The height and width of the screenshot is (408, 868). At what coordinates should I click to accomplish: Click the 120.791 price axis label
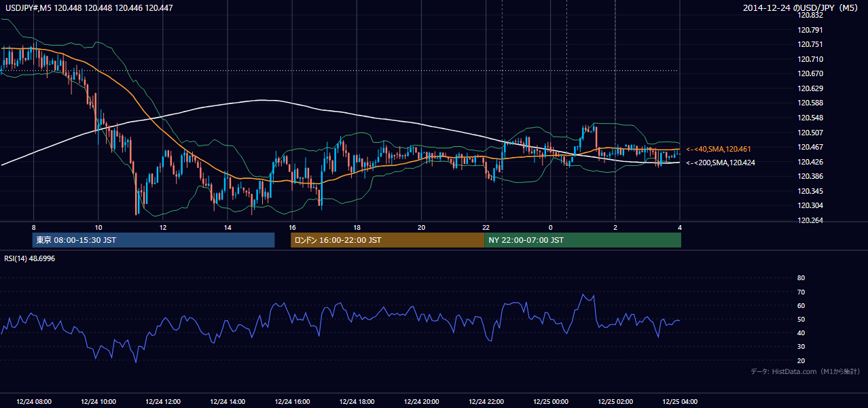(810, 30)
